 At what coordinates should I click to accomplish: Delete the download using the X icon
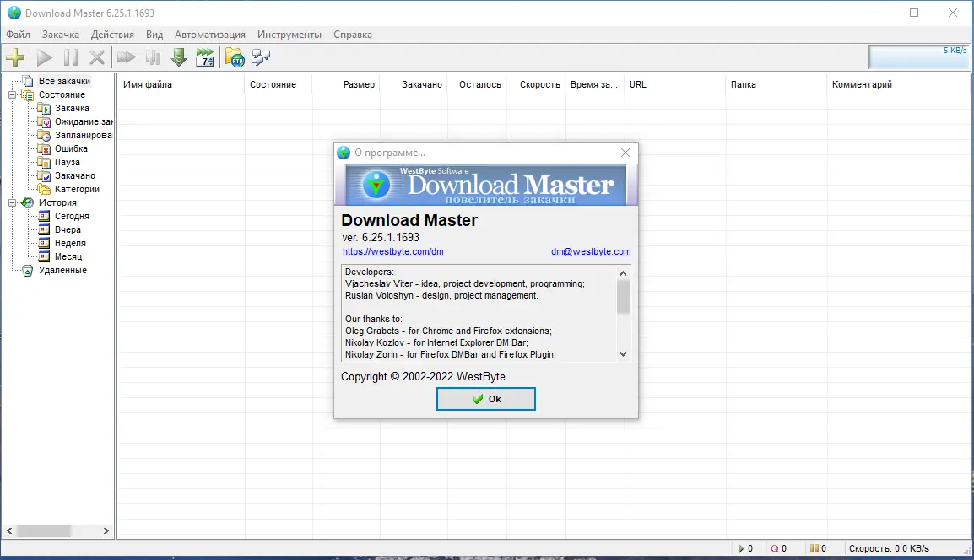tap(96, 57)
